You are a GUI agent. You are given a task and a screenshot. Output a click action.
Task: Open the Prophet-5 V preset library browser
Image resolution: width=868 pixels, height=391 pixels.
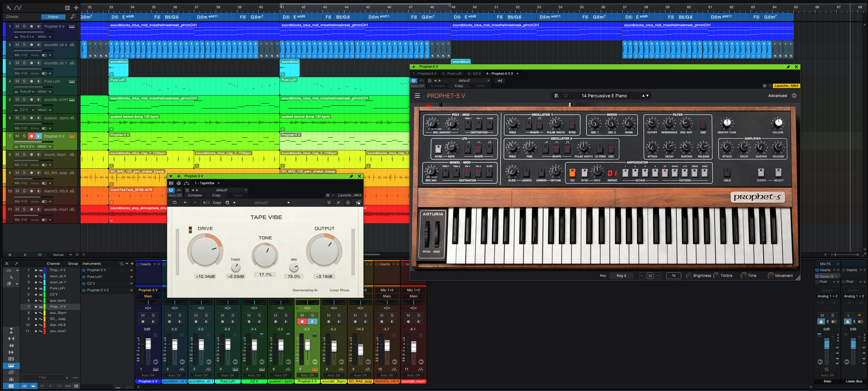pos(556,96)
